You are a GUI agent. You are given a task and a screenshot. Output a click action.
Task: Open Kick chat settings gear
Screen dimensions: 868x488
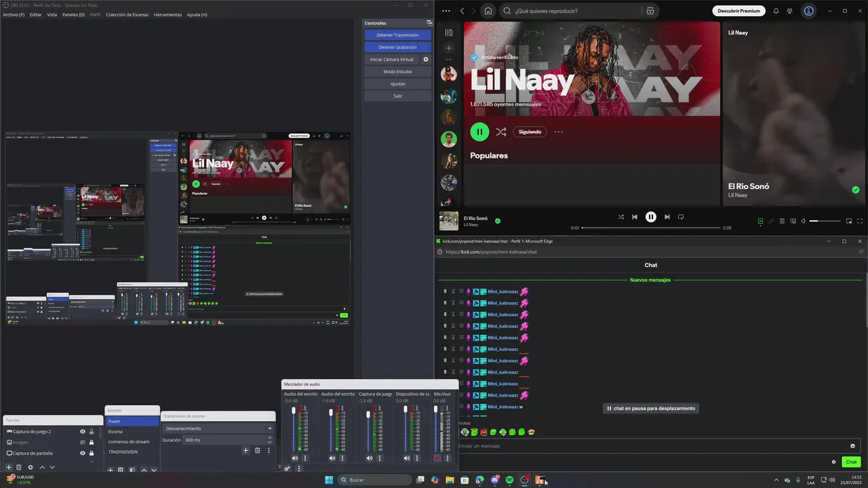(833, 462)
